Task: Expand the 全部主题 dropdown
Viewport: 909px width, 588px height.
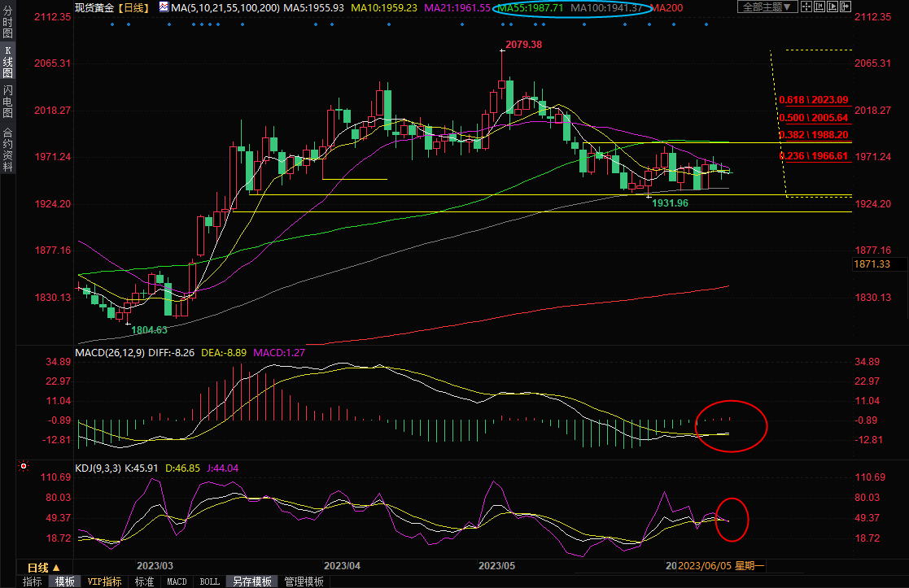Action: [768, 7]
